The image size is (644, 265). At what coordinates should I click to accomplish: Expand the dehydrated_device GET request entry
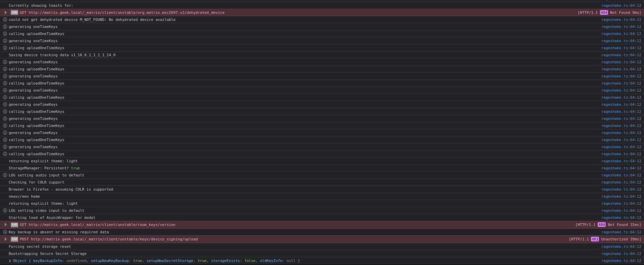tap(6, 12)
